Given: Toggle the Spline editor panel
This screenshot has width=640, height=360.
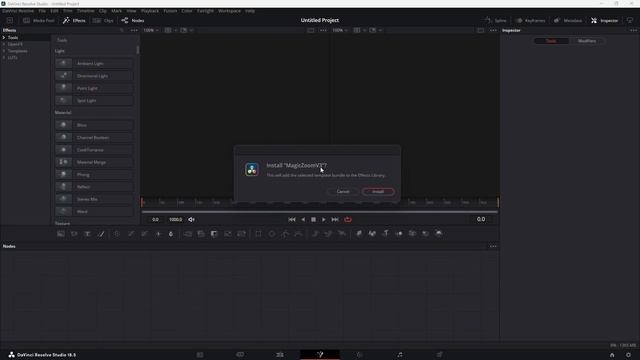Looking at the screenshot, I should (496, 20).
